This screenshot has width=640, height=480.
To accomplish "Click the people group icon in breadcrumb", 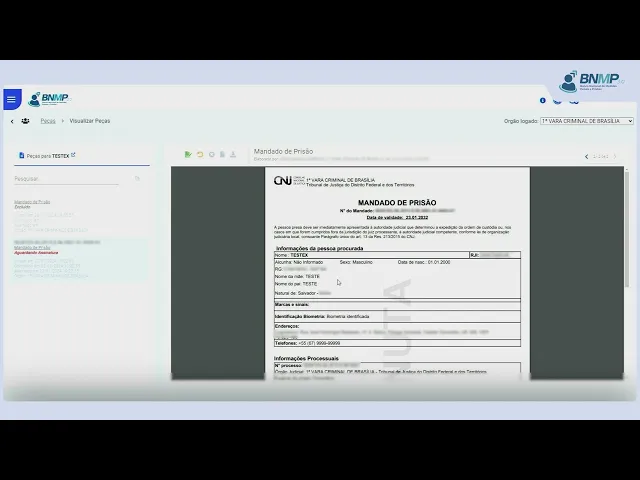I will pyautogui.click(x=25, y=121).
